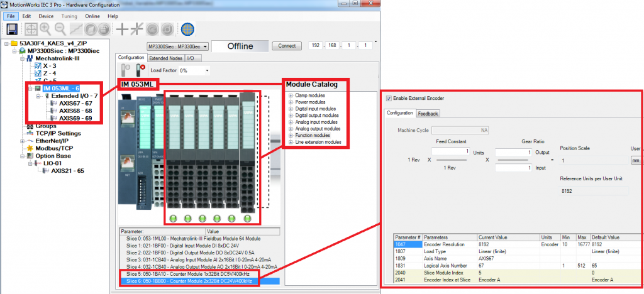Screen dimensions: 644x294
Task: Click the second circular toolbar icon after remove
Action: [167, 30]
